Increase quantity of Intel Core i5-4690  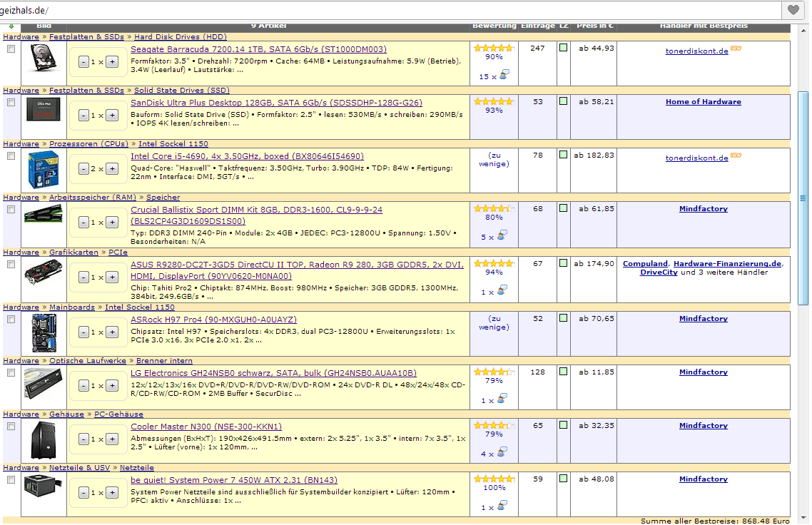tap(112, 169)
